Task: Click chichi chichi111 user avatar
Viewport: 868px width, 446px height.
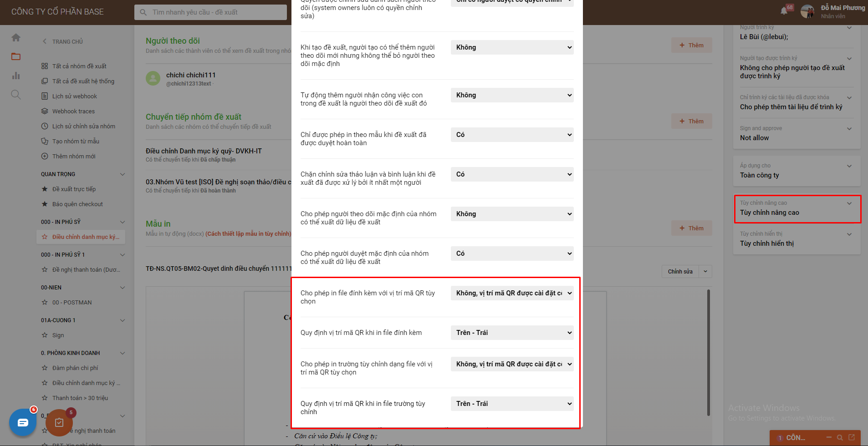Action: [153, 78]
